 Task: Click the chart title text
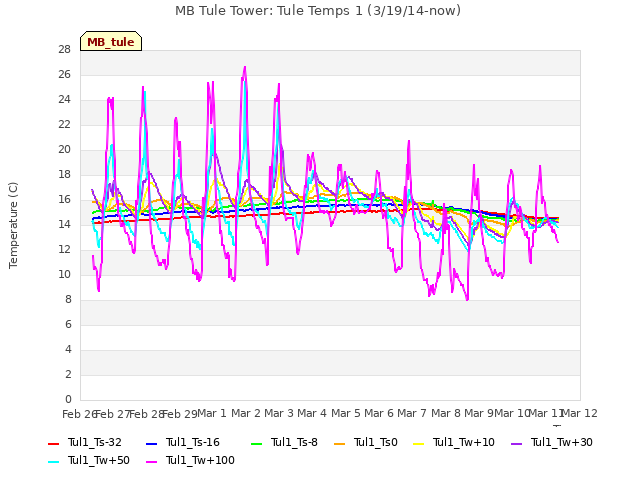coord(318,10)
